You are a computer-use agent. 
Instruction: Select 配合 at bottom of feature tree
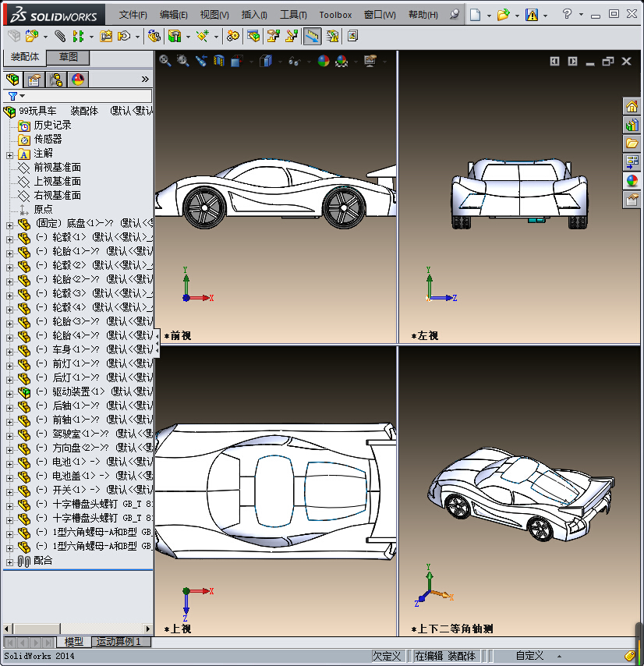(44, 561)
